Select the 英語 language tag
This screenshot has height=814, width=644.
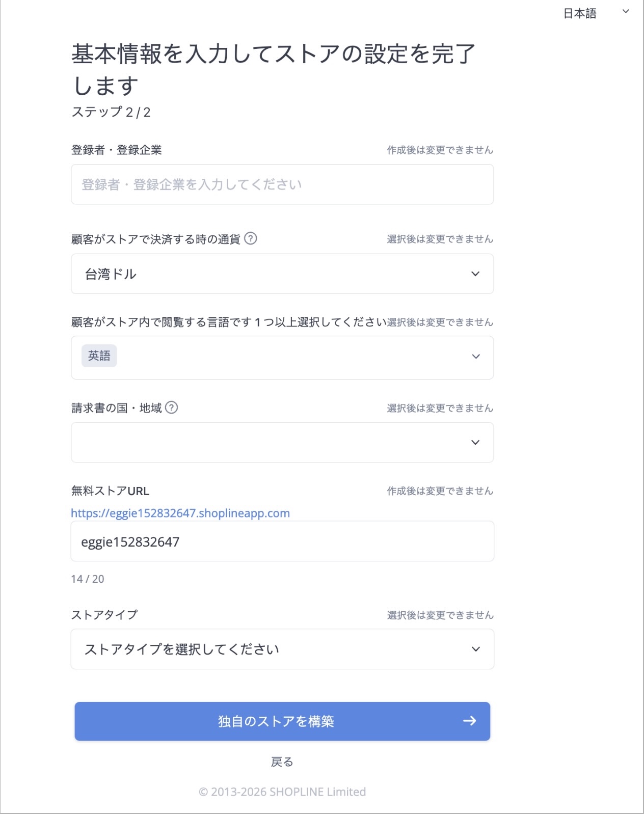99,356
